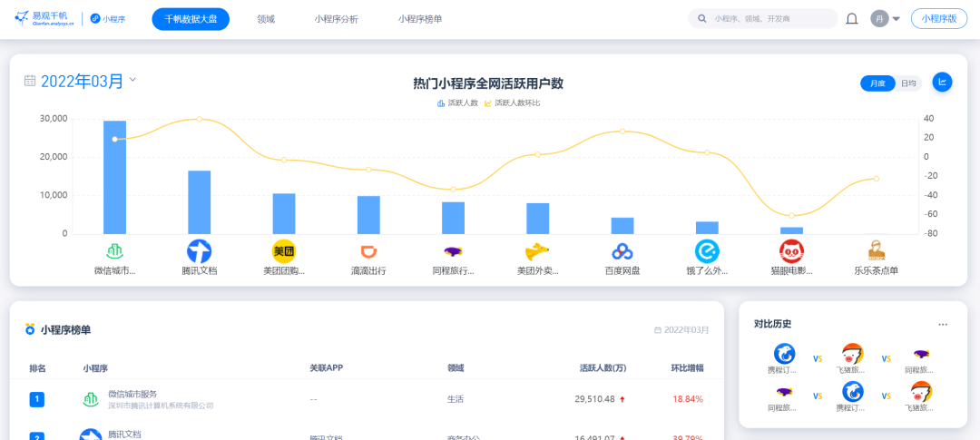The image size is (980, 440).
Task: Select 月度 toggle option
Action: coord(877,83)
